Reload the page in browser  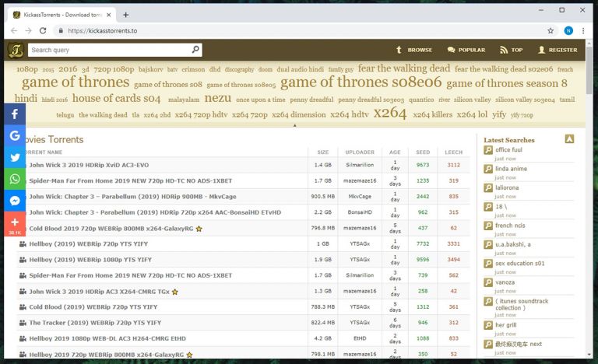click(44, 30)
